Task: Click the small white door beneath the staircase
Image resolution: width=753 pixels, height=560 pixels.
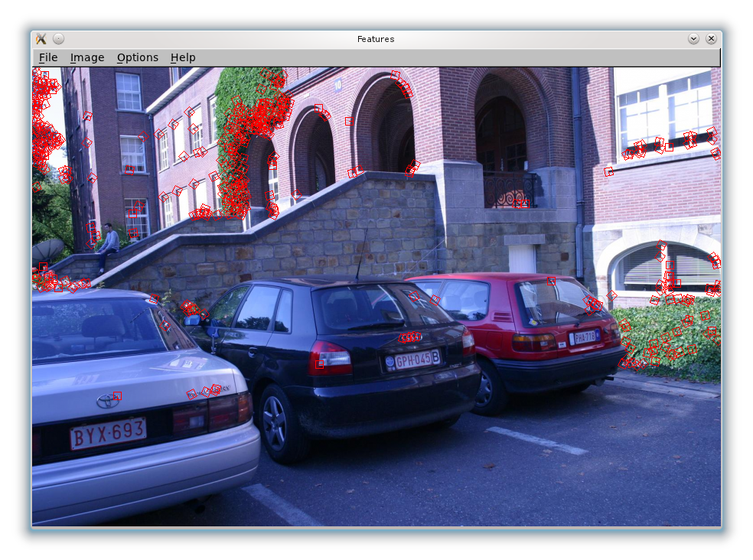Action: point(523,258)
